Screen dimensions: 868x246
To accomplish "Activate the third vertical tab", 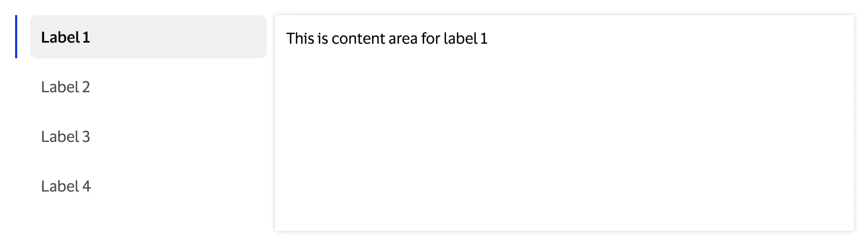I will pos(65,136).
